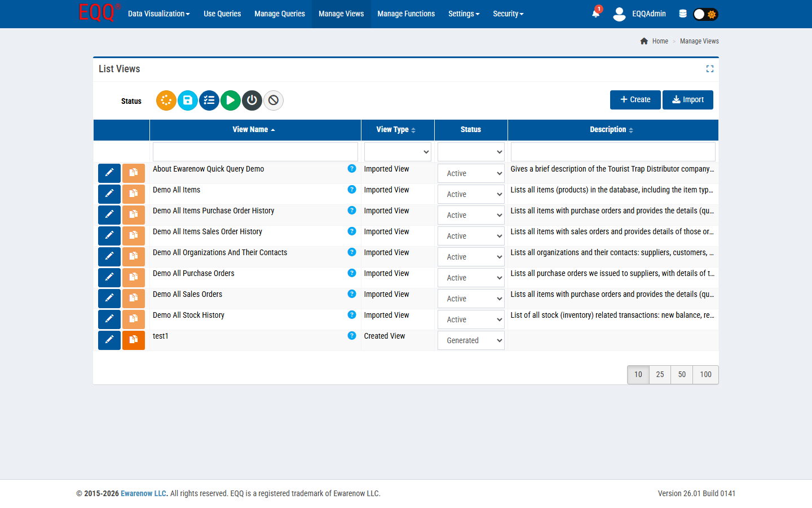
Task: Set page size to 50 rows
Action: click(x=682, y=374)
